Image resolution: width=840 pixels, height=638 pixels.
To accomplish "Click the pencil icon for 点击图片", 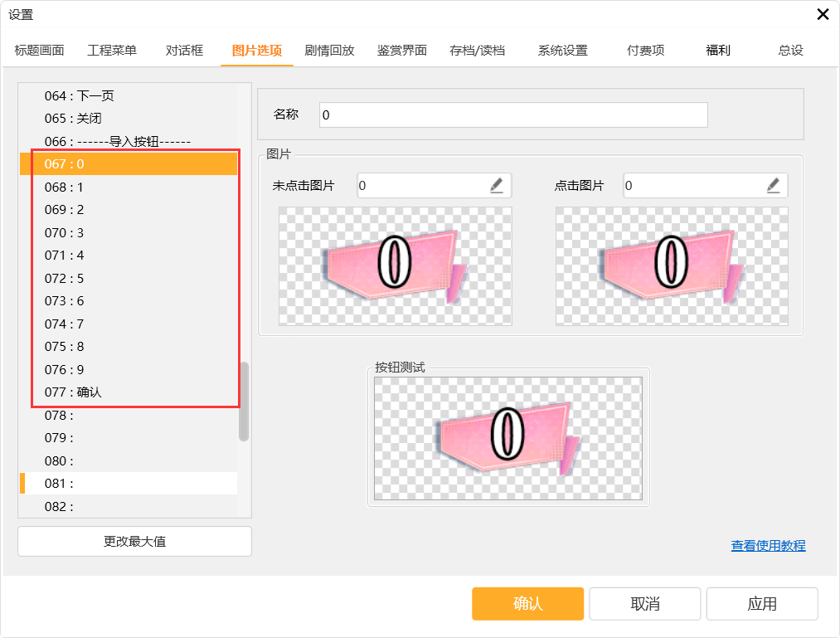I will click(773, 186).
